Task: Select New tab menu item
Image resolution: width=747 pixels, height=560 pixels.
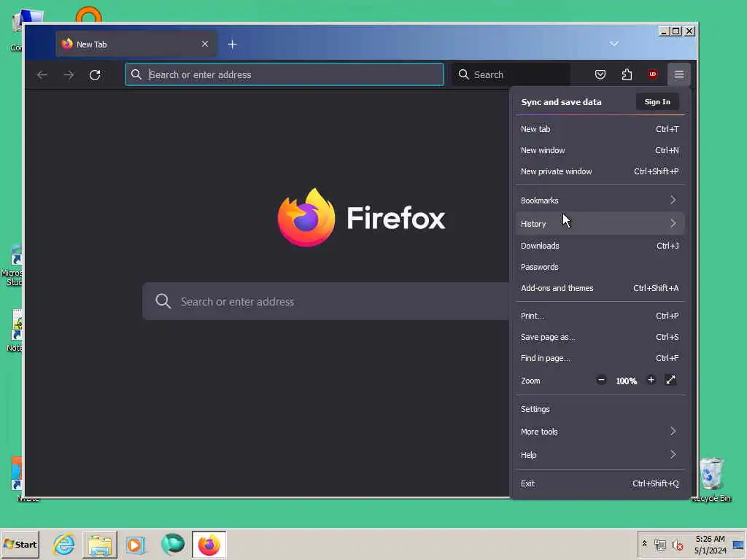Action: pos(600,129)
